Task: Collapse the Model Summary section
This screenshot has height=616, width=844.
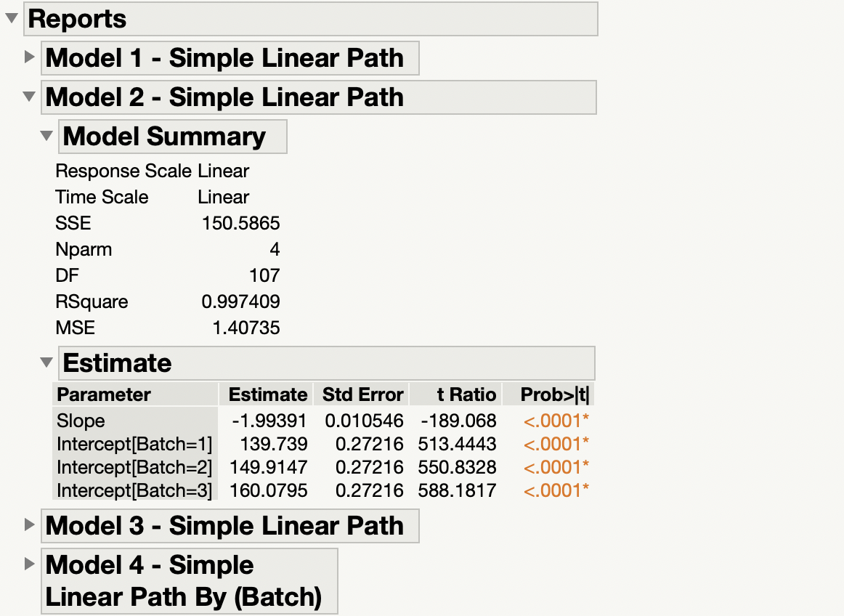Action: pos(46,136)
